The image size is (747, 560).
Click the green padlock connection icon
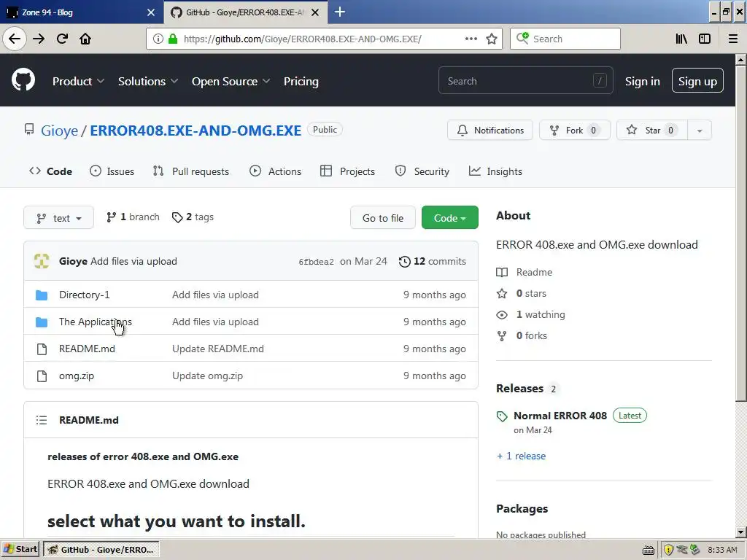tap(173, 39)
